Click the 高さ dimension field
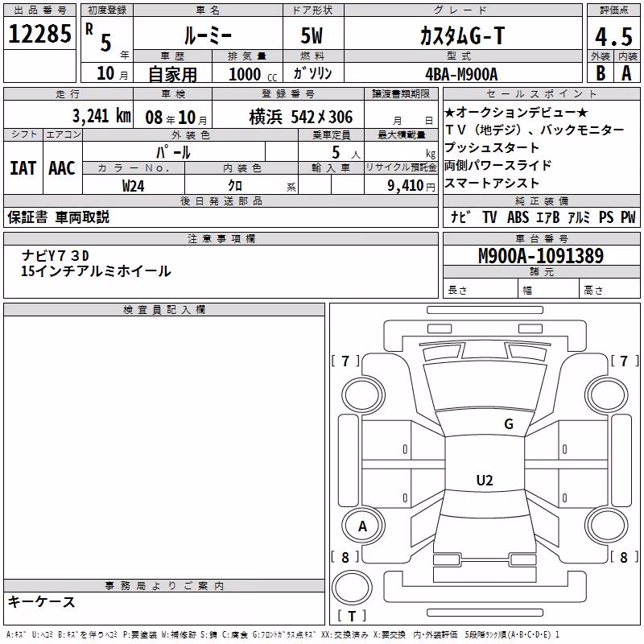The width and height of the screenshot is (644, 644). (x=609, y=290)
